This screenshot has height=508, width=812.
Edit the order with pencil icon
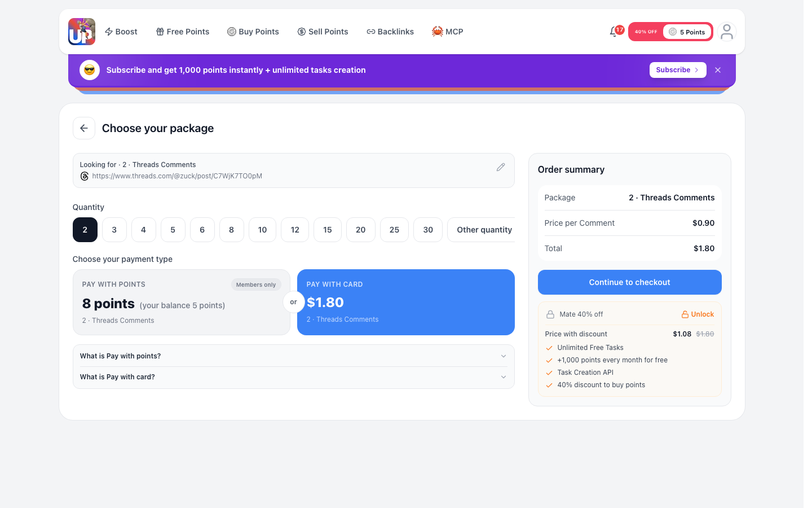(x=501, y=167)
